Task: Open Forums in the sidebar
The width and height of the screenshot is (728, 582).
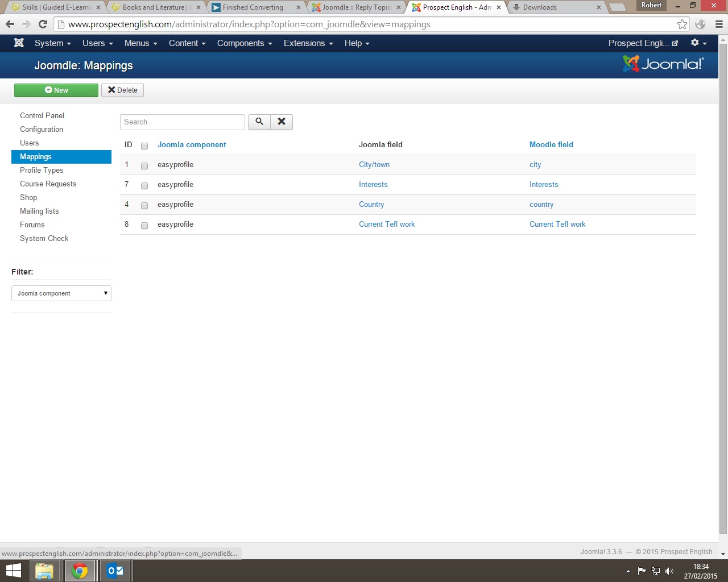Action: [32, 225]
